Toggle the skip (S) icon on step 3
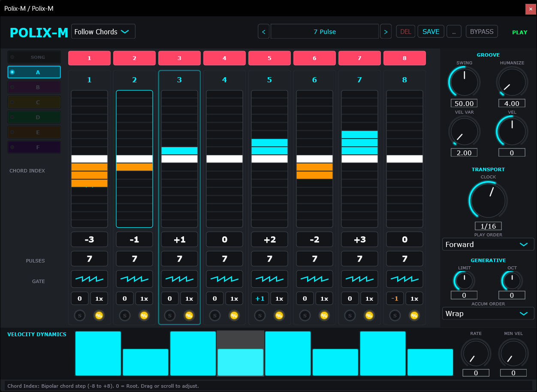The width and height of the screenshot is (537, 392). [170, 315]
